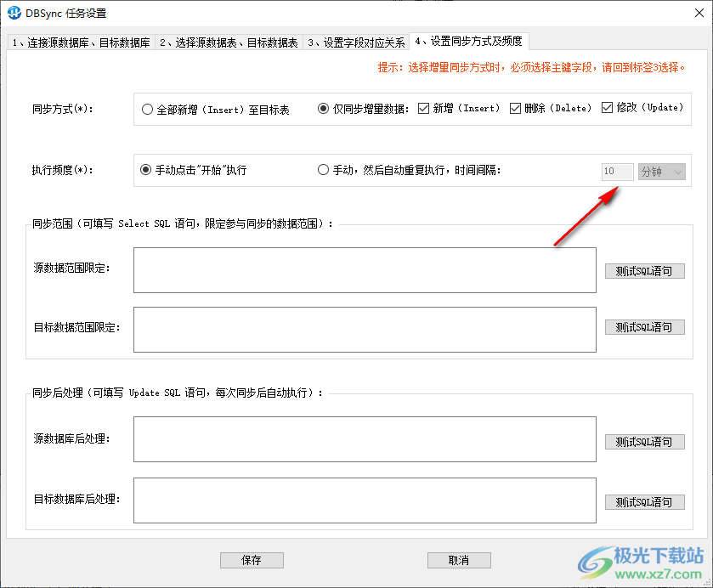
Task: Click the 目标数据库后处理 label
Action: [76, 500]
